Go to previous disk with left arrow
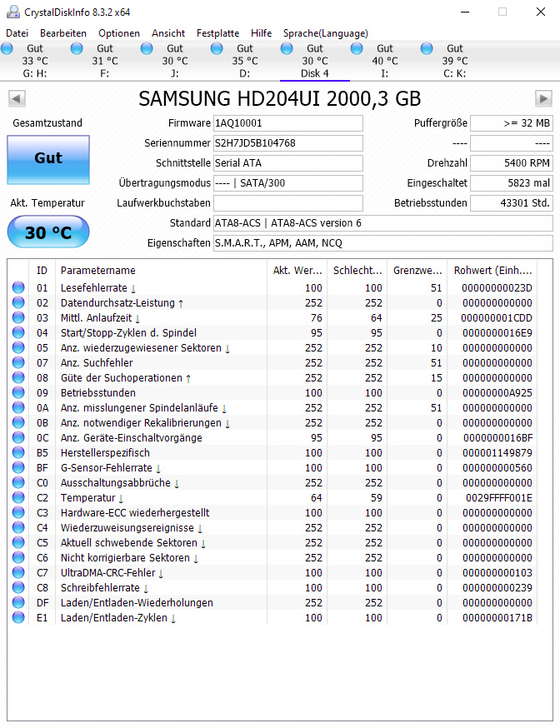Viewport: 560px width, 728px height. 17,98
